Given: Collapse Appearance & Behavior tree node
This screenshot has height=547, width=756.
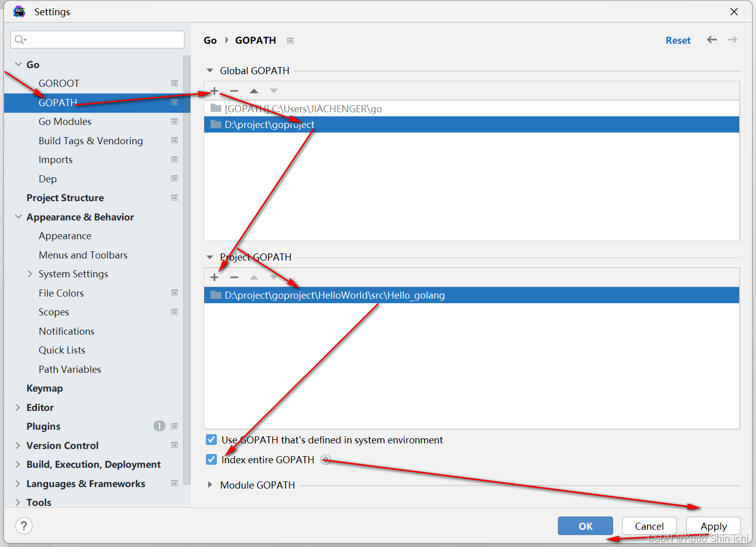Looking at the screenshot, I should (x=18, y=217).
